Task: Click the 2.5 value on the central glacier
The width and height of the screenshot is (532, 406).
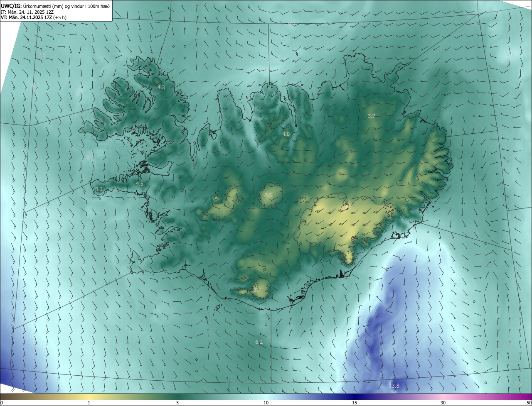Action: coord(268,196)
